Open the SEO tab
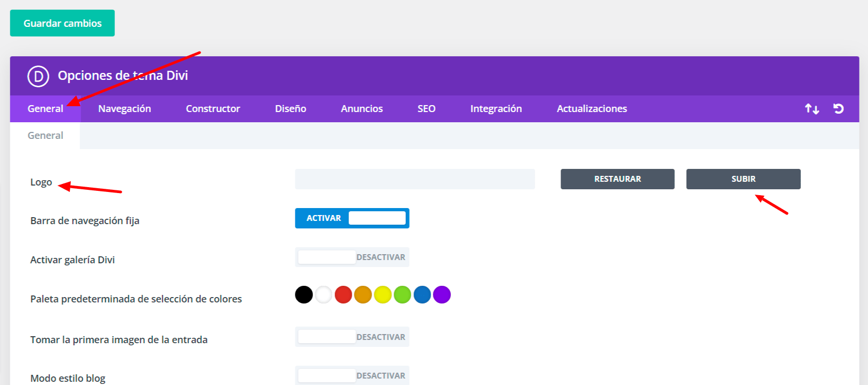The width and height of the screenshot is (868, 385). pyautogui.click(x=427, y=109)
